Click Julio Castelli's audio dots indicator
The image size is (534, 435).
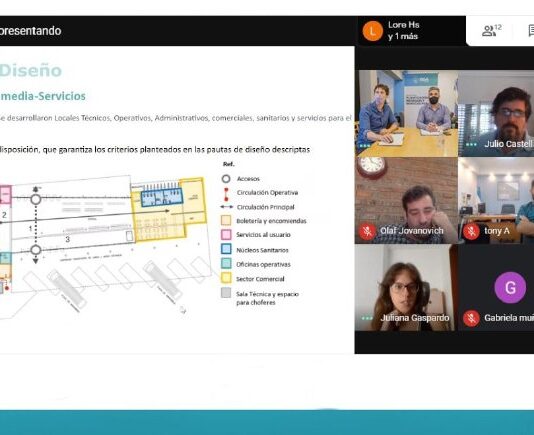coord(471,144)
